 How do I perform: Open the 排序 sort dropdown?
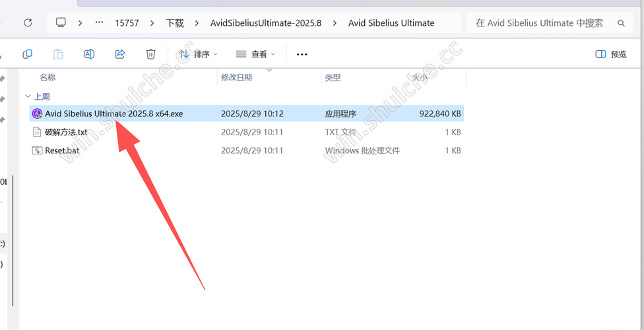coord(199,54)
